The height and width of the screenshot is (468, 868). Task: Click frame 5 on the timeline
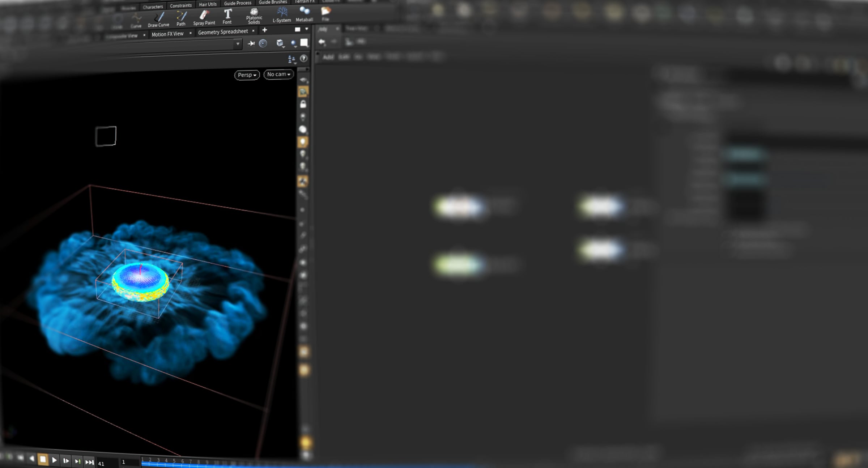[x=174, y=461]
